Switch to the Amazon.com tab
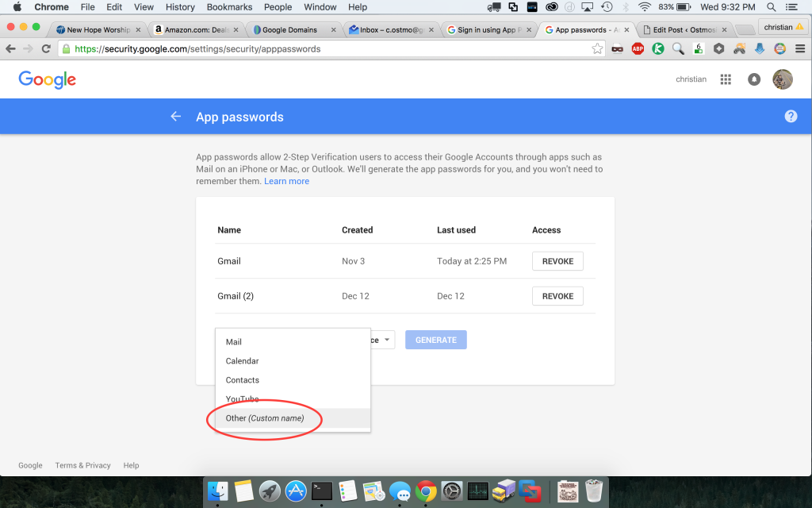The width and height of the screenshot is (812, 508). pos(197,30)
